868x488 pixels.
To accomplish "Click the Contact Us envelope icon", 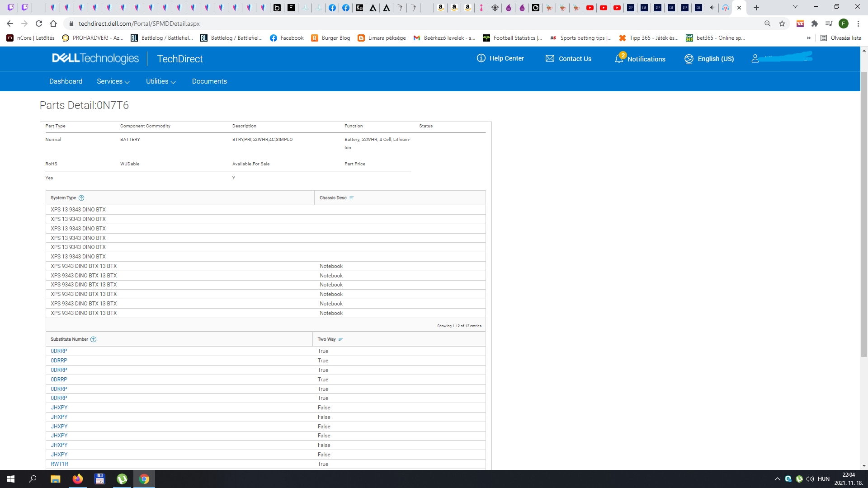I will tap(550, 58).
